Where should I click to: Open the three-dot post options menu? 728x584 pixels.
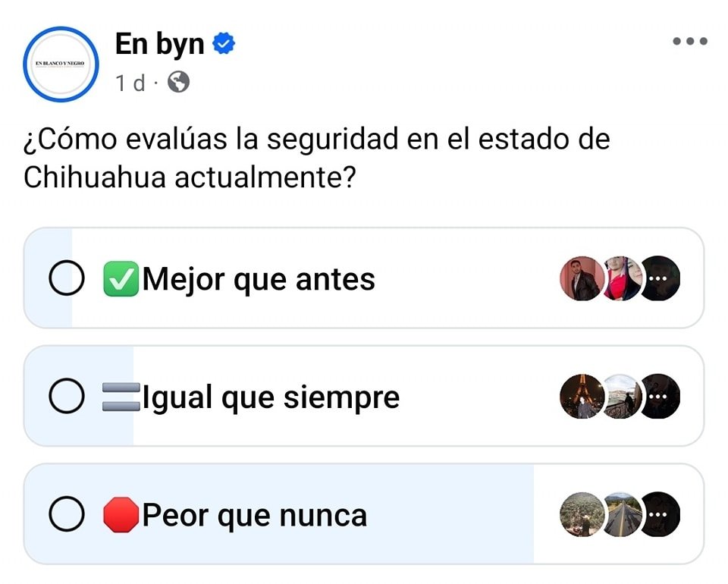click(690, 42)
